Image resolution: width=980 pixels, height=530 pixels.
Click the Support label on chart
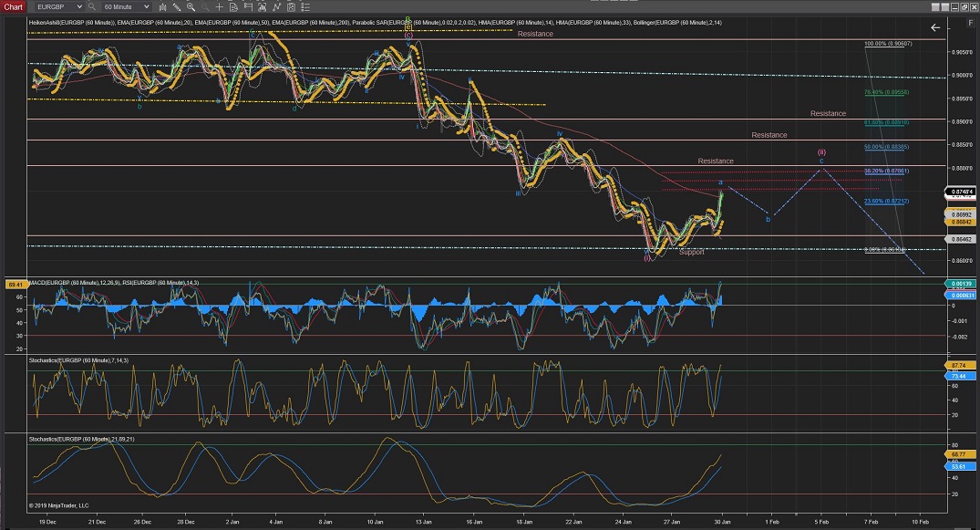(691, 252)
